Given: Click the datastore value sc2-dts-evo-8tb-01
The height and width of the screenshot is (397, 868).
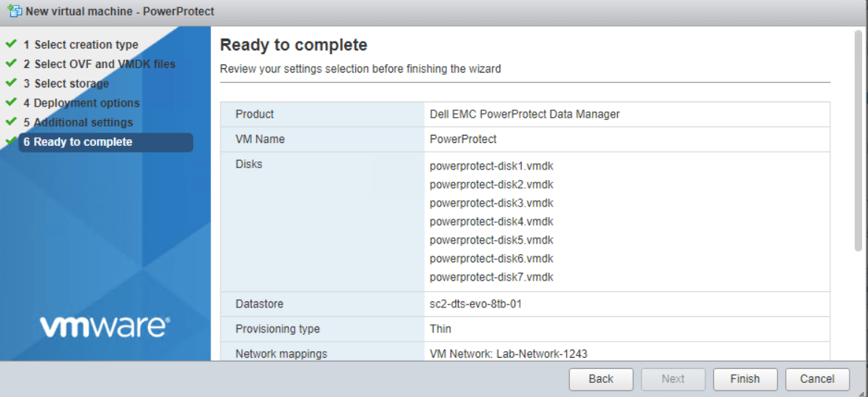Looking at the screenshot, I should click(x=476, y=304).
